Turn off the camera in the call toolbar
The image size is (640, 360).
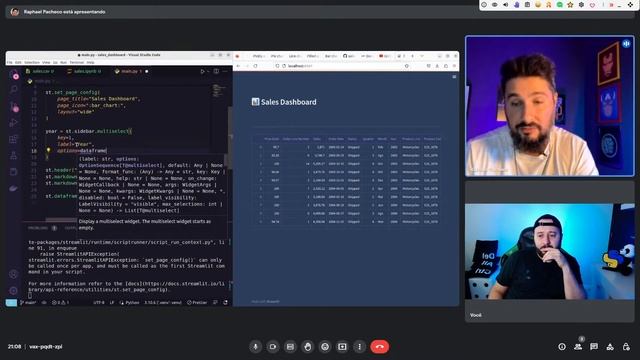coord(273,347)
